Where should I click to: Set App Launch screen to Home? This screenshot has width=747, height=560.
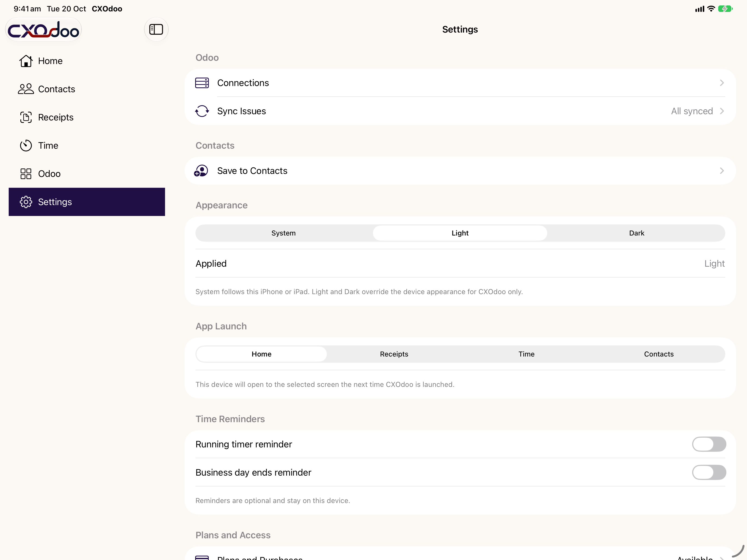coord(261,354)
